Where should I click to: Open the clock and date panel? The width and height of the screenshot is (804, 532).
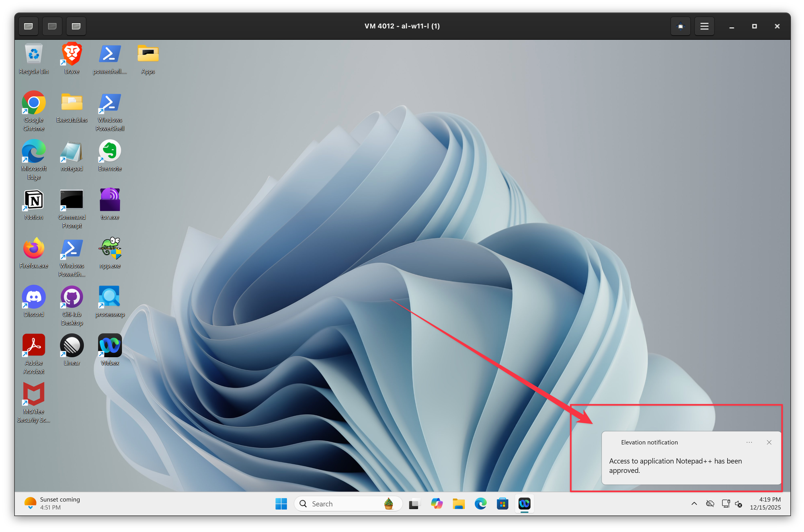[x=765, y=503]
